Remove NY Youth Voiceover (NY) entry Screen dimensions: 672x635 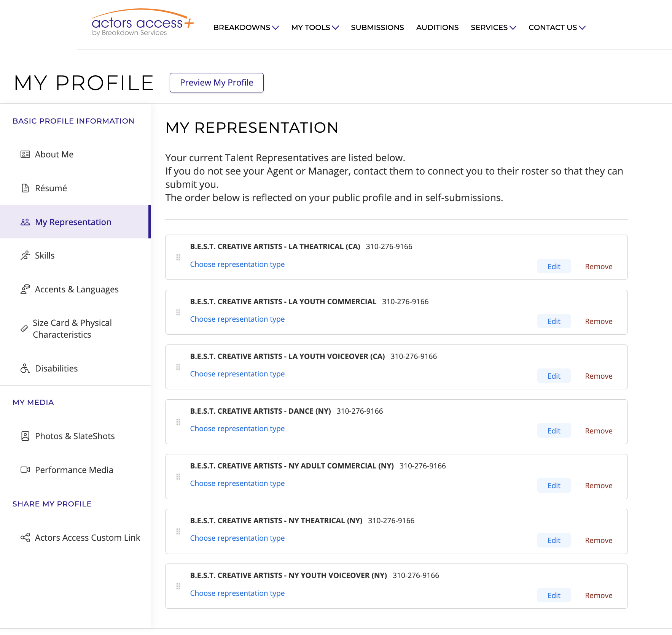tap(599, 595)
